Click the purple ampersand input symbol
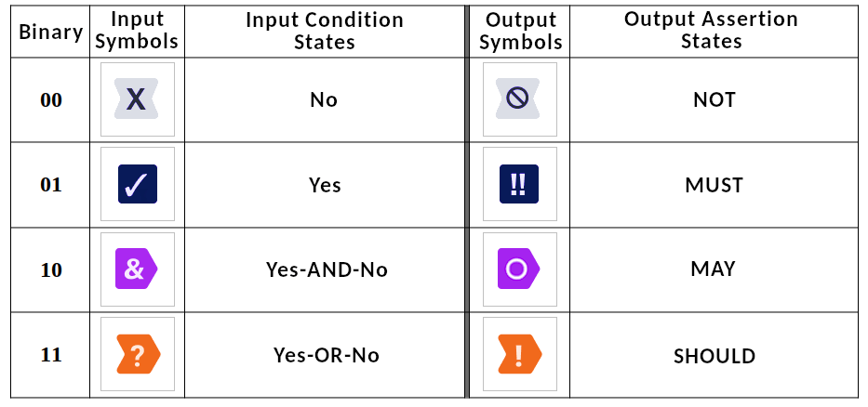 [136, 269]
